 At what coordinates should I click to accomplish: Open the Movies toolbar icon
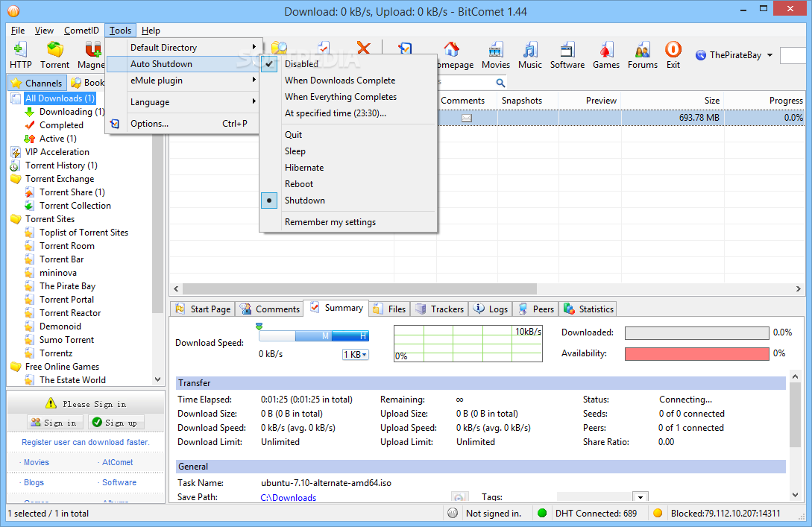(496, 55)
